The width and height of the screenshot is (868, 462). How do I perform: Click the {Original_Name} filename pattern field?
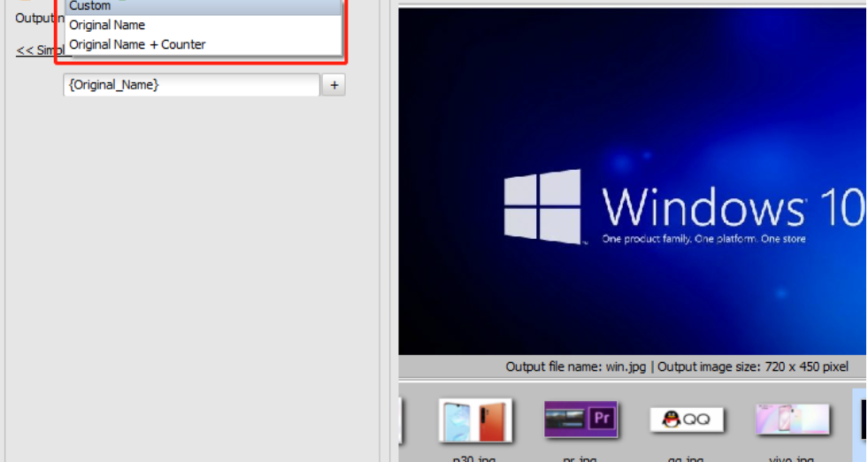(x=191, y=85)
